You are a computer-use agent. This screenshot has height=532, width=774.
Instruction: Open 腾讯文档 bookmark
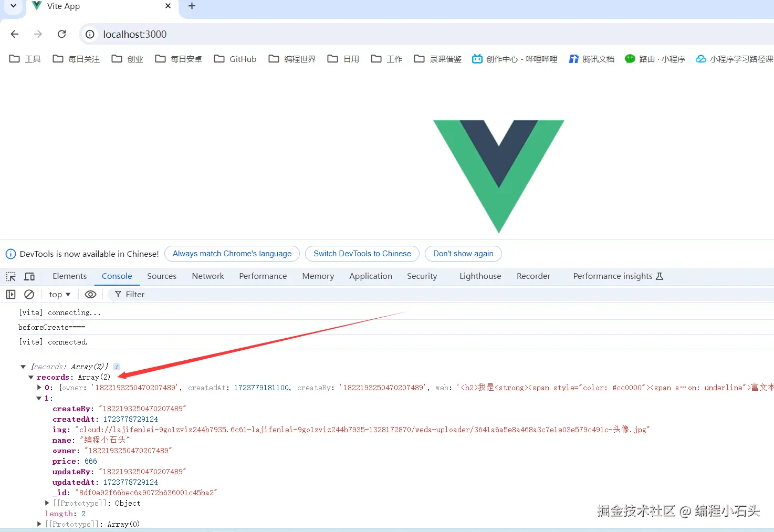coord(592,59)
